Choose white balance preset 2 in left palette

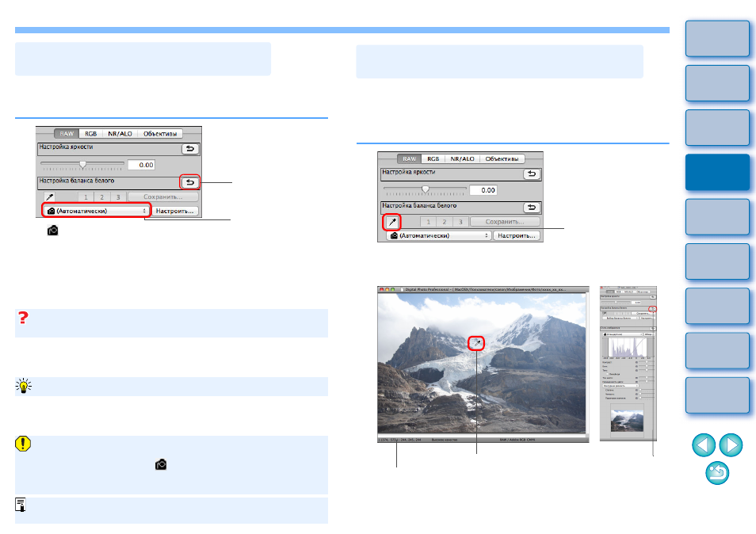(101, 196)
